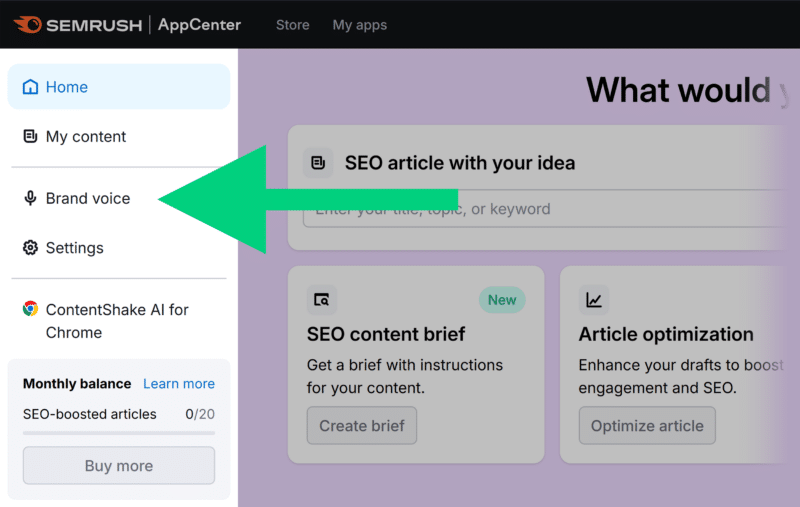Click the Article optimization chart icon
800x507 pixels.
[x=593, y=299]
